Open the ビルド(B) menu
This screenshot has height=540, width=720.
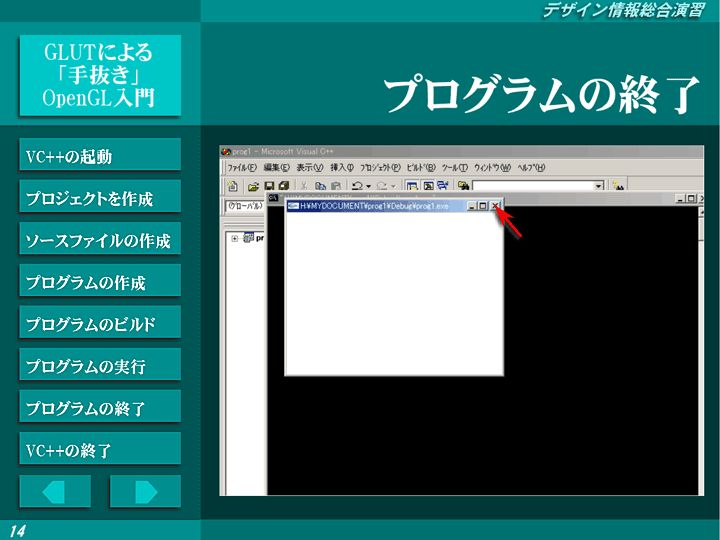click(x=421, y=168)
